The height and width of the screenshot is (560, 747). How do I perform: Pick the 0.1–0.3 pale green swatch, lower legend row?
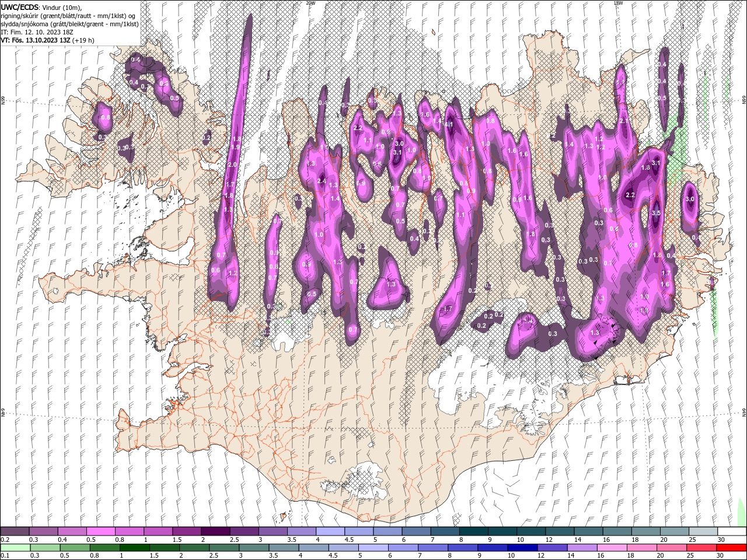point(15,548)
